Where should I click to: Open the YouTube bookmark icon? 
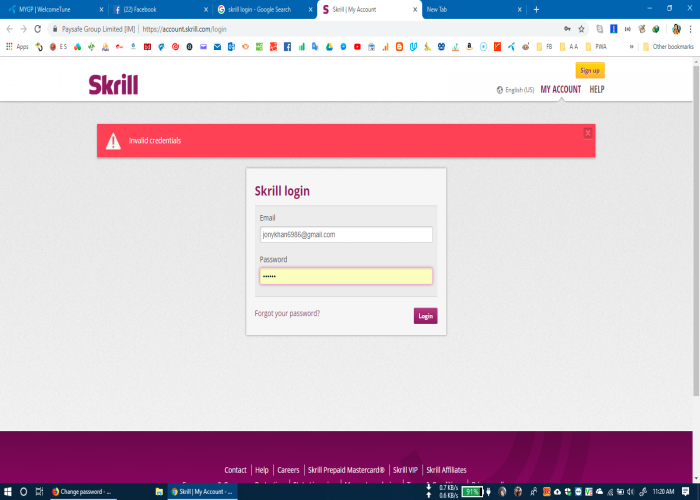(x=357, y=46)
